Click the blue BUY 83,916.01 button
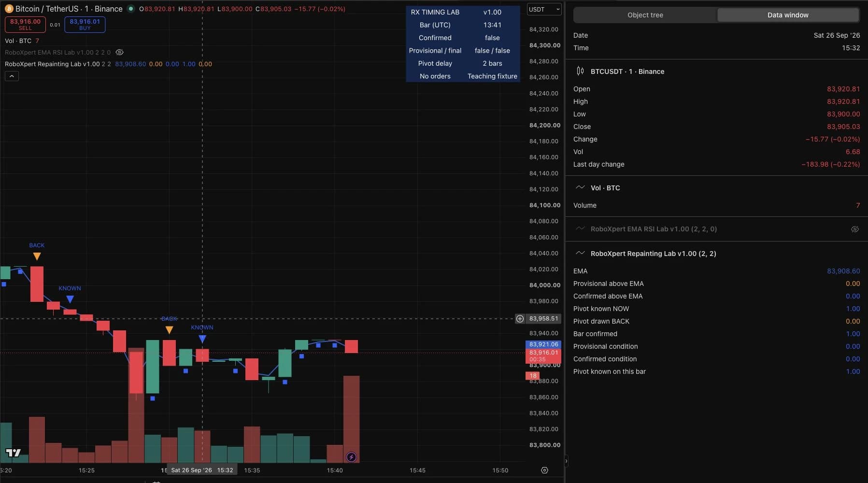Screen dimensions: 868x483 tap(85, 24)
